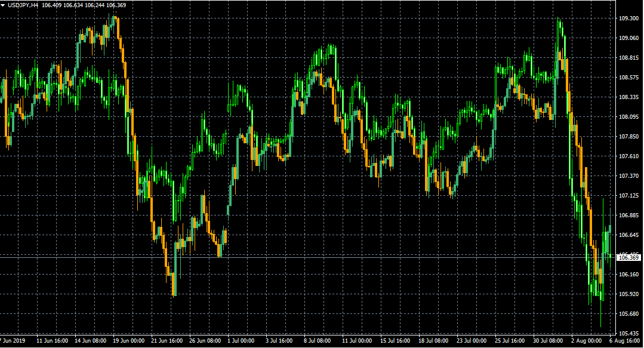Click the 14 Jun 08:00 time label
This screenshot has height=348, width=644.
coord(90,341)
